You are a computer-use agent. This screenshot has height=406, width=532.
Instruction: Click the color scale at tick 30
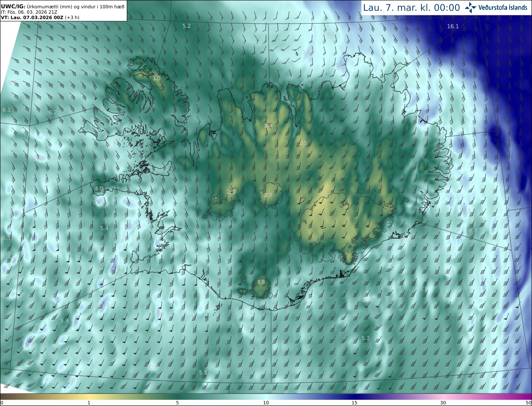click(443, 403)
